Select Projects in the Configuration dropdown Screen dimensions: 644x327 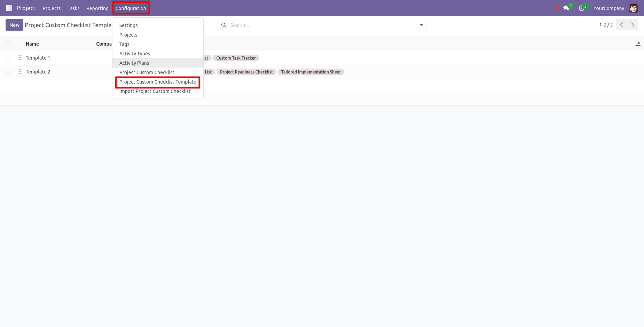[158, 35]
